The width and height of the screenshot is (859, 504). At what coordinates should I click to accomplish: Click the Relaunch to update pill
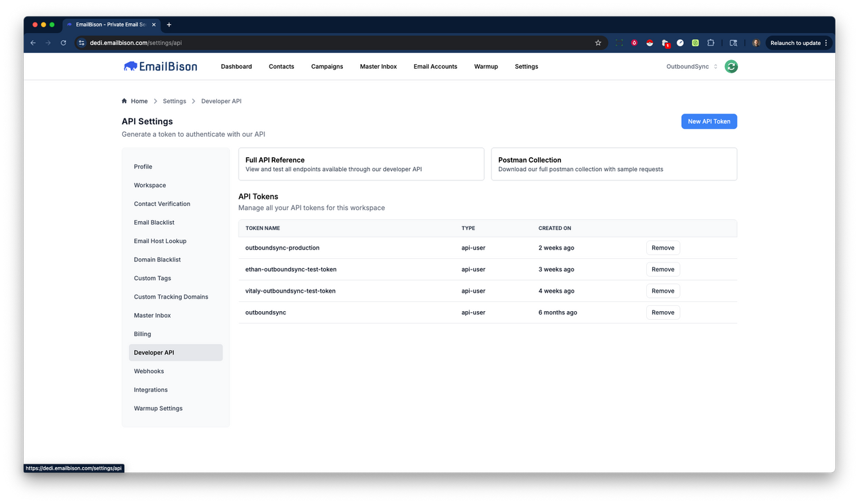tap(796, 42)
